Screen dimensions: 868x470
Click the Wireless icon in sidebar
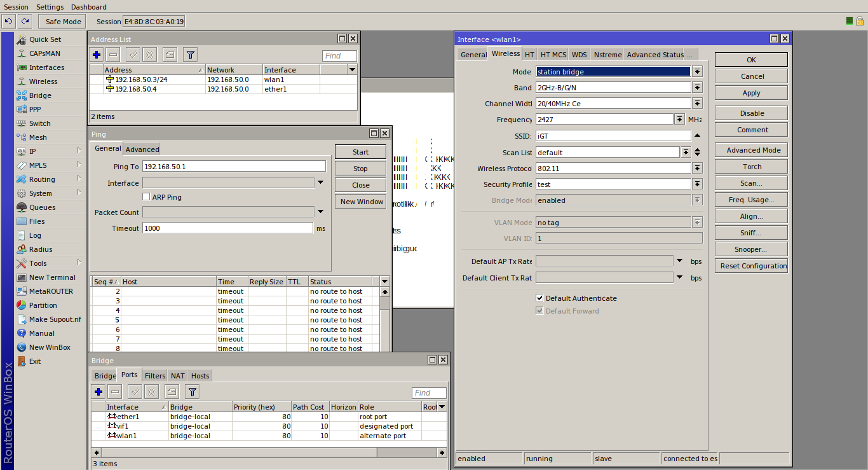[x=22, y=81]
